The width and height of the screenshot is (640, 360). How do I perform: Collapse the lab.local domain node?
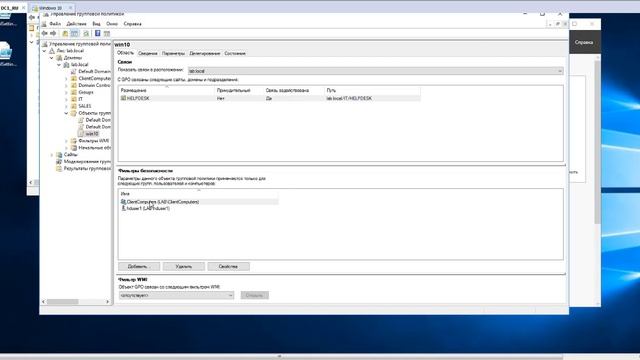[59, 64]
